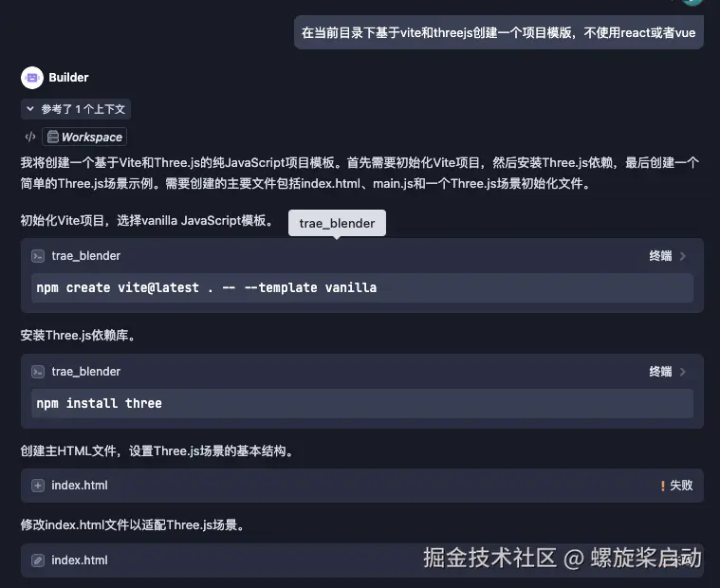Click the plus icon beside failed index.html

click(38, 486)
